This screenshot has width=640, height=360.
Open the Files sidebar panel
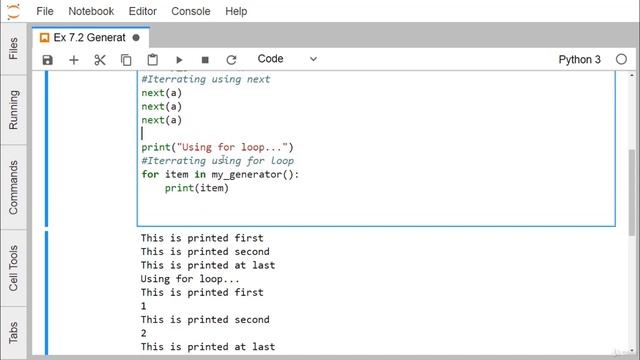(x=13, y=49)
